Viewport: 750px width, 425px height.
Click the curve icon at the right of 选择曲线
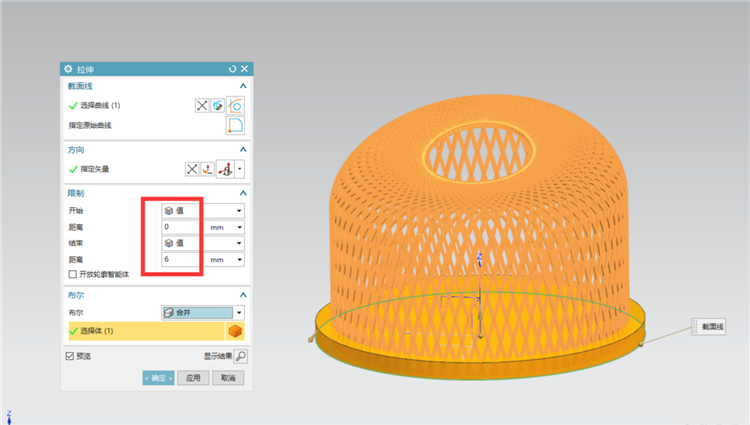(x=235, y=105)
